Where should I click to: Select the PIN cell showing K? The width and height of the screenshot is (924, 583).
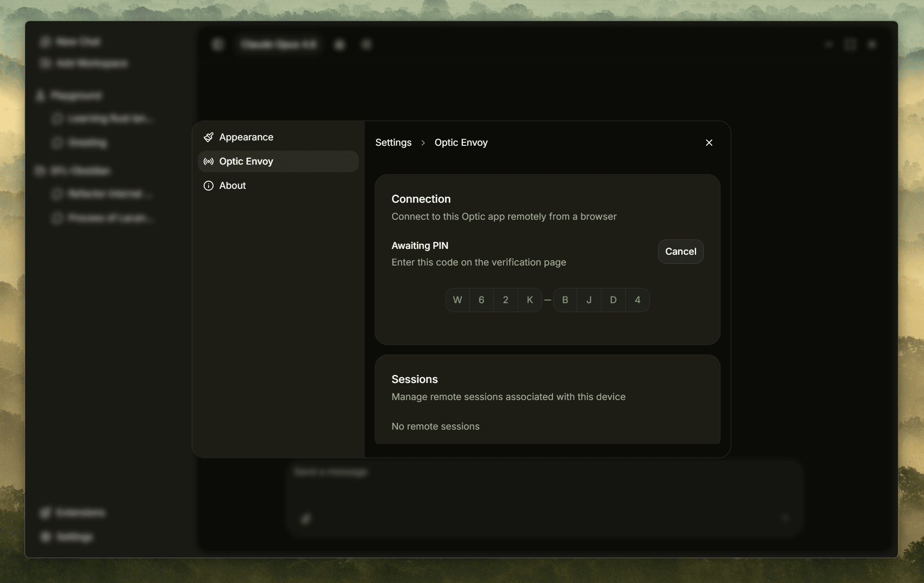(x=530, y=300)
